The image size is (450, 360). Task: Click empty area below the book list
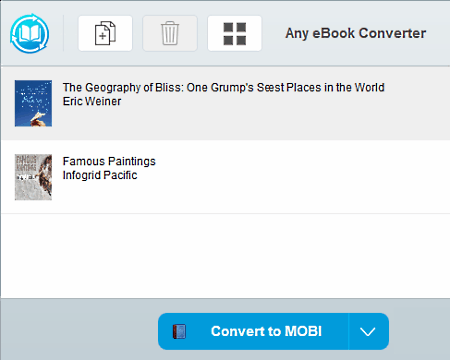[225, 256]
